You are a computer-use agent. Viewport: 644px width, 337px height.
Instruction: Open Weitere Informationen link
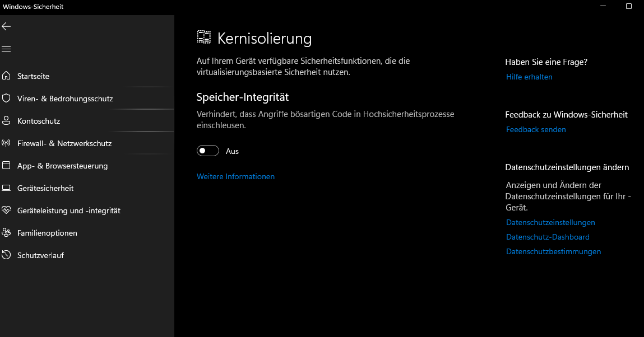click(236, 176)
